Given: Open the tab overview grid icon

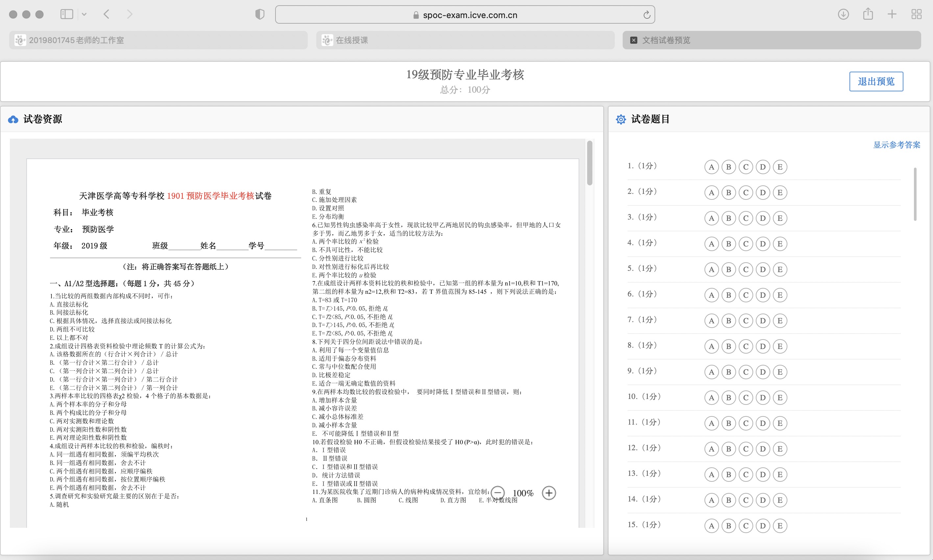Looking at the screenshot, I should (x=916, y=14).
